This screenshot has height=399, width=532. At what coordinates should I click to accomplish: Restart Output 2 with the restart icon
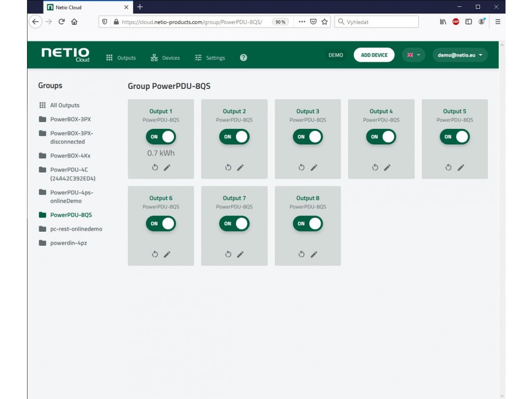(x=228, y=167)
